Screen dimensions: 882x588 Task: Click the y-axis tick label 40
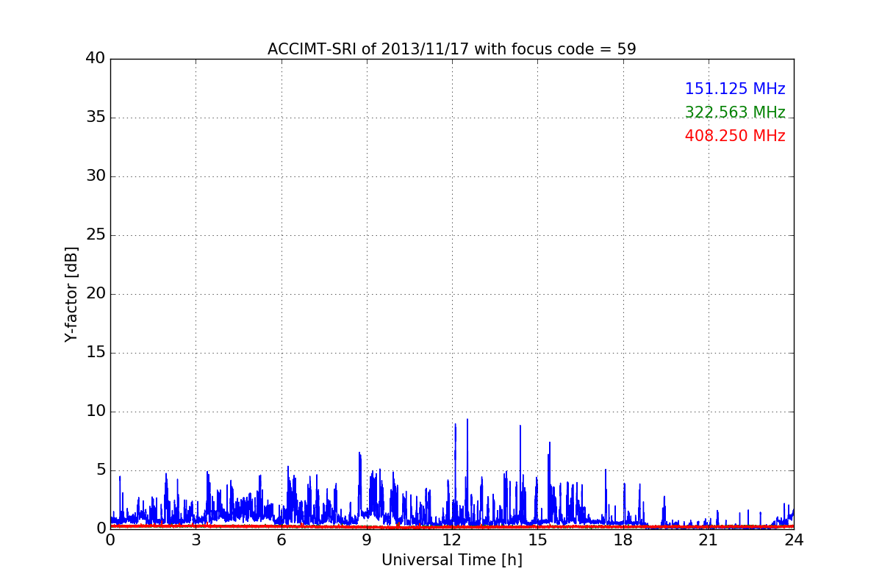click(96, 59)
